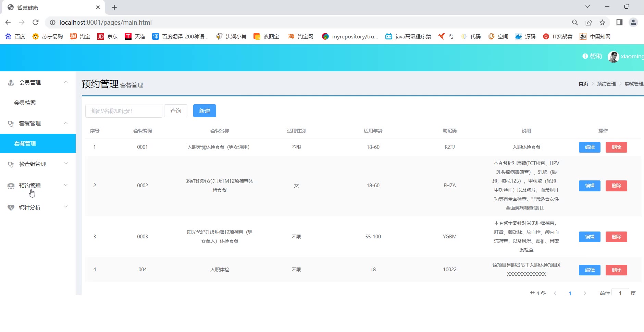Screen dimensions: 644x332
Task: Click the 查询 search button
Action: (176, 111)
